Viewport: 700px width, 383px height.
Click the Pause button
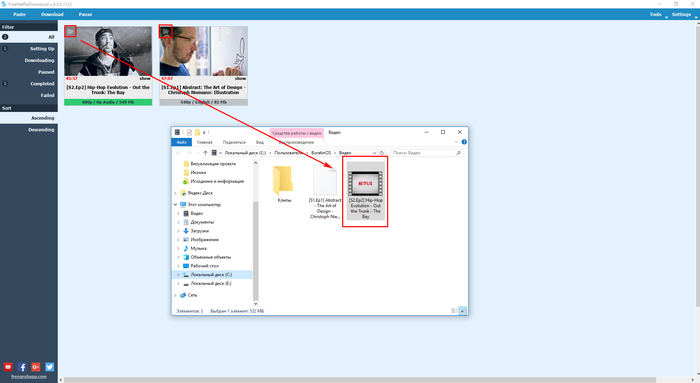pyautogui.click(x=85, y=14)
